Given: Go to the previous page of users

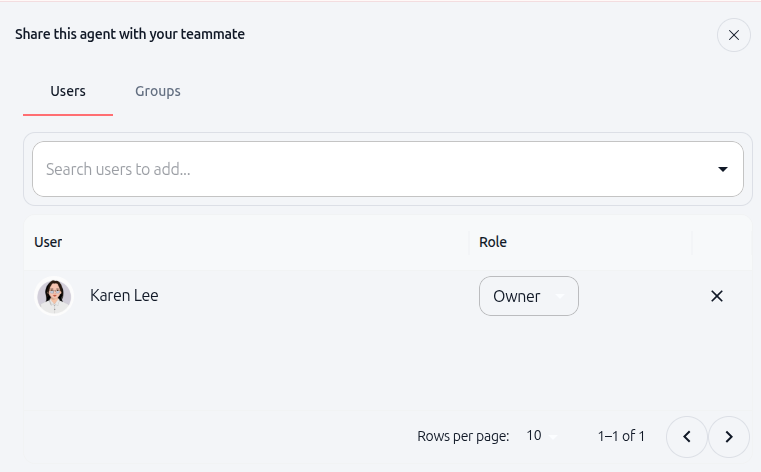Looking at the screenshot, I should pyautogui.click(x=687, y=437).
